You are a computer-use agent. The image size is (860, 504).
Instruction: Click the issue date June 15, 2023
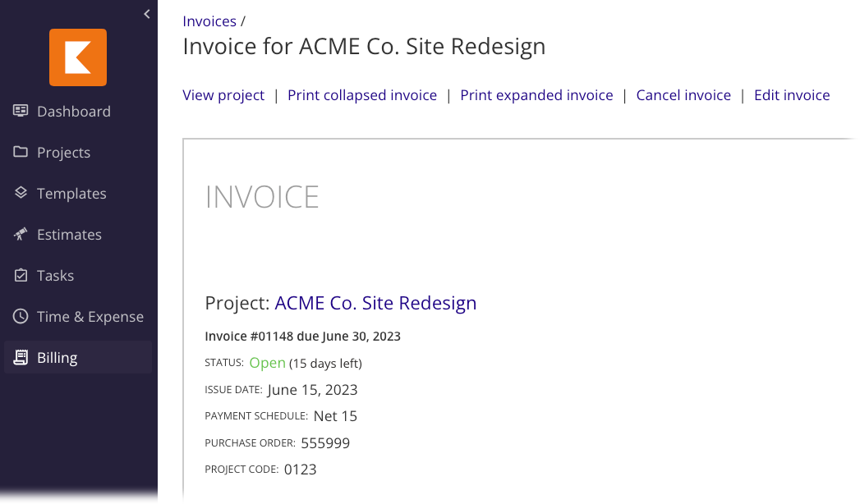313,390
